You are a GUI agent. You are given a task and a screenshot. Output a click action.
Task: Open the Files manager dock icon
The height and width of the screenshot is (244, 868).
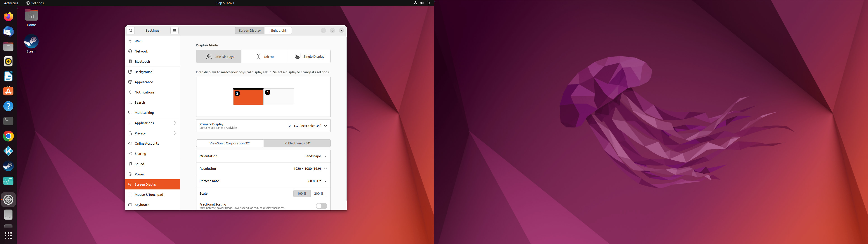(8, 46)
